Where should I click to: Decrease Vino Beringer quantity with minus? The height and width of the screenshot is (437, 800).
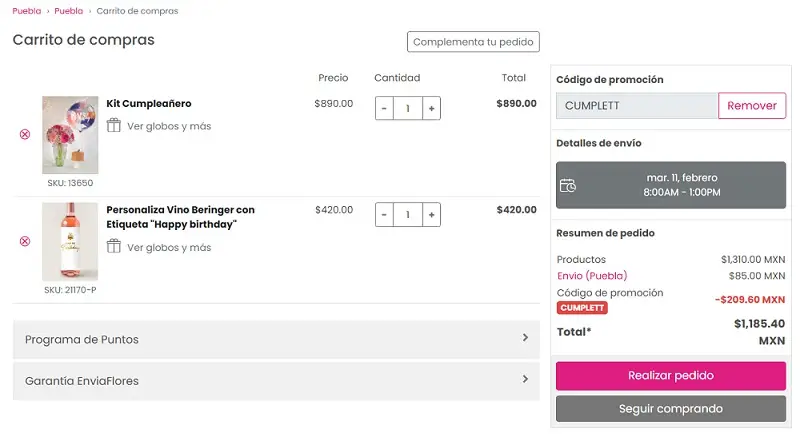point(385,215)
